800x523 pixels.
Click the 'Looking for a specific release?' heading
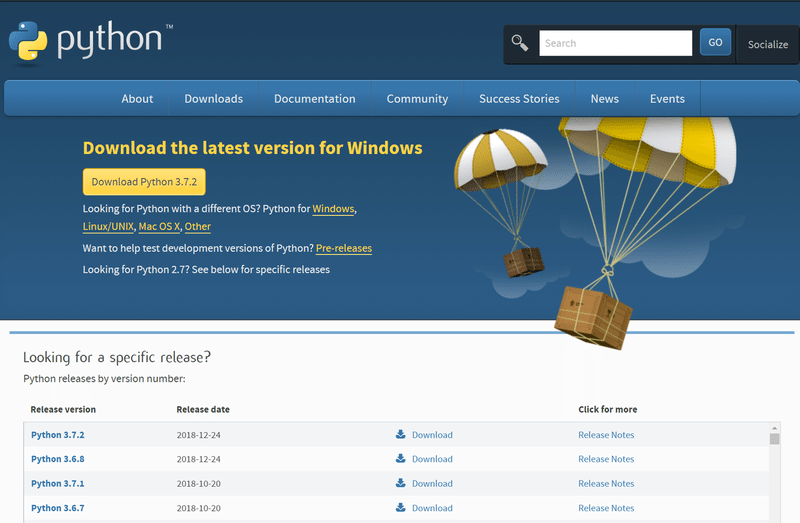pyautogui.click(x=117, y=357)
